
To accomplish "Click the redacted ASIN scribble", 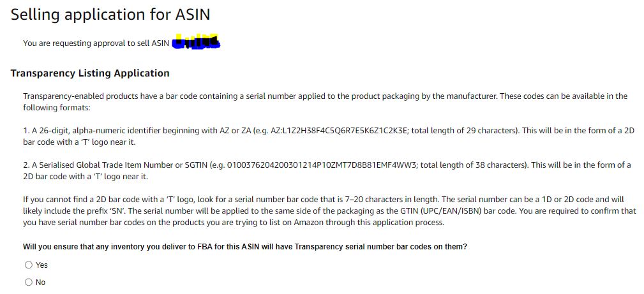I will click(x=196, y=42).
